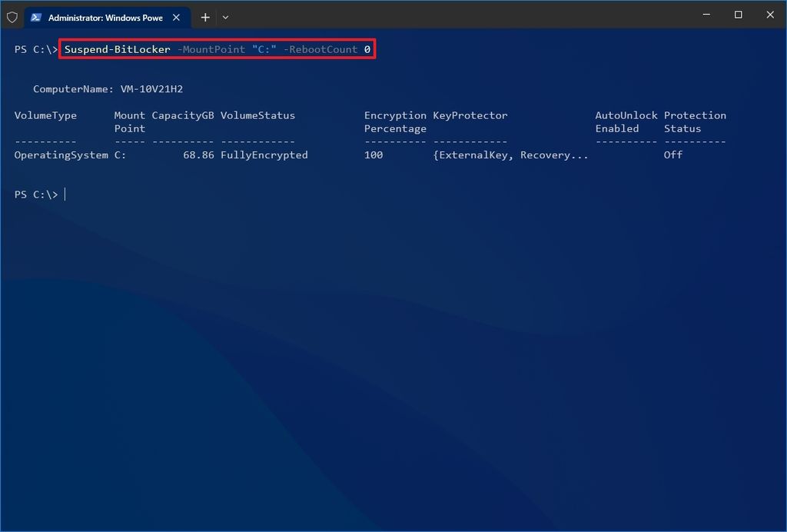Place cursor at the empty PS C:\> prompt

[x=65, y=194]
